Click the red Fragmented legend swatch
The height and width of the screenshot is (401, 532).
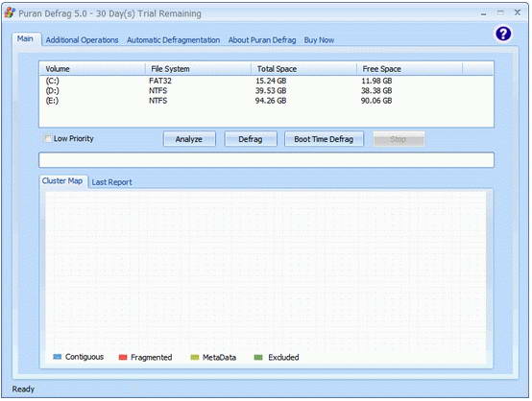click(123, 357)
